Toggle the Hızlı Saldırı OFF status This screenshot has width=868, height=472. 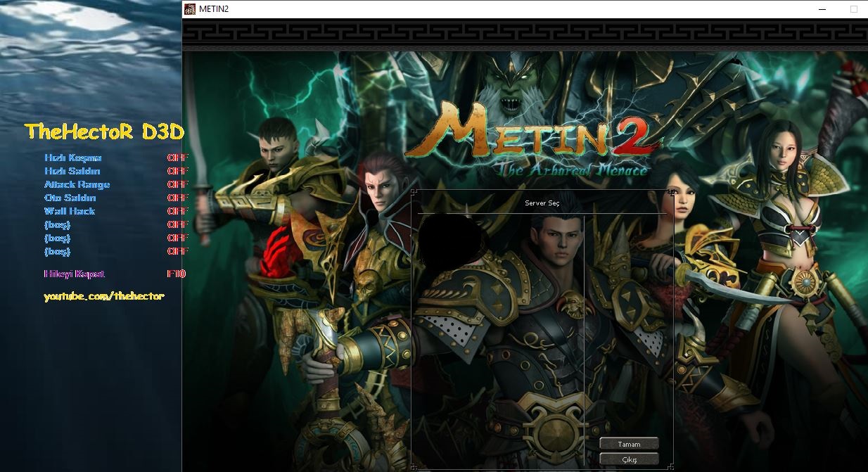coord(178,171)
